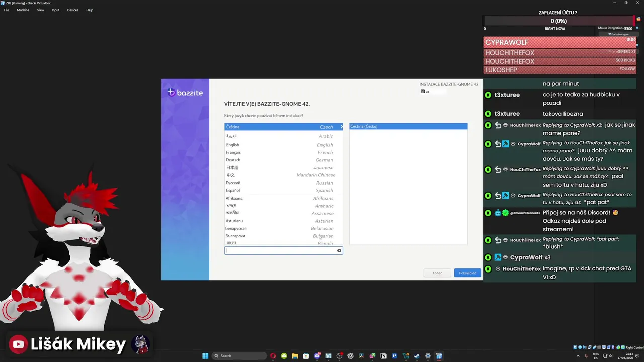Click the taskbar Search box
The width and height of the screenshot is (644, 362).
pyautogui.click(x=239, y=356)
